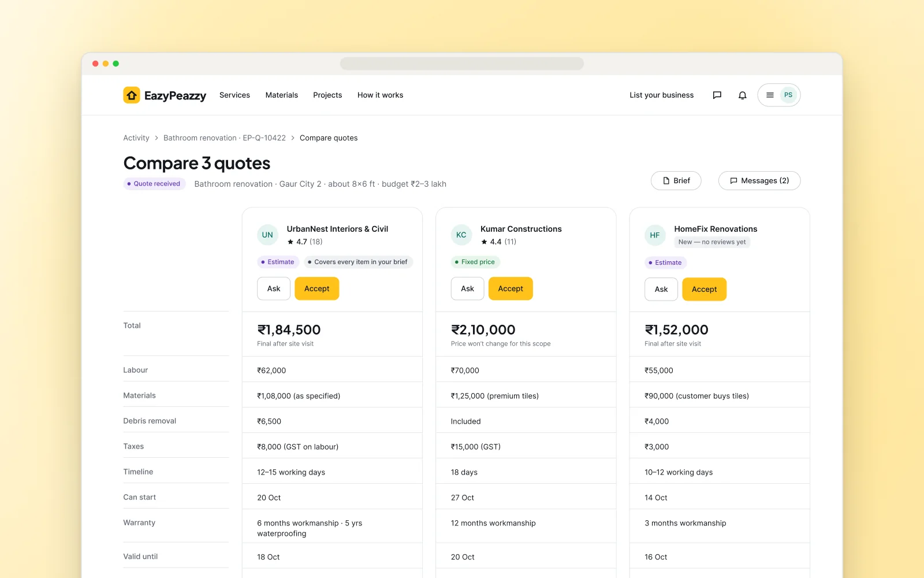Click the EazyPeazzy house logo icon
Screen dimensions: 924x578
tap(132, 95)
